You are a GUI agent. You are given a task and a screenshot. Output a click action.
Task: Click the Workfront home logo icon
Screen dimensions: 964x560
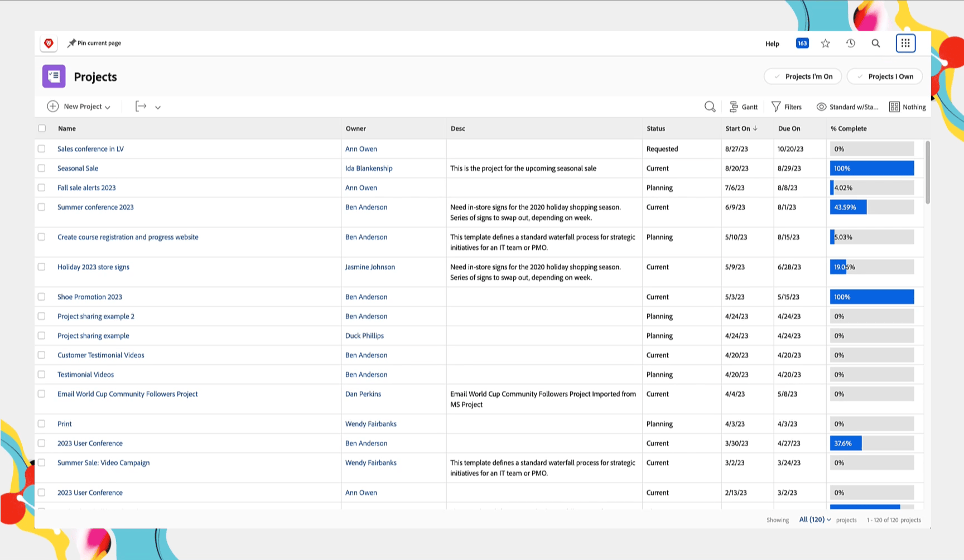click(x=49, y=43)
